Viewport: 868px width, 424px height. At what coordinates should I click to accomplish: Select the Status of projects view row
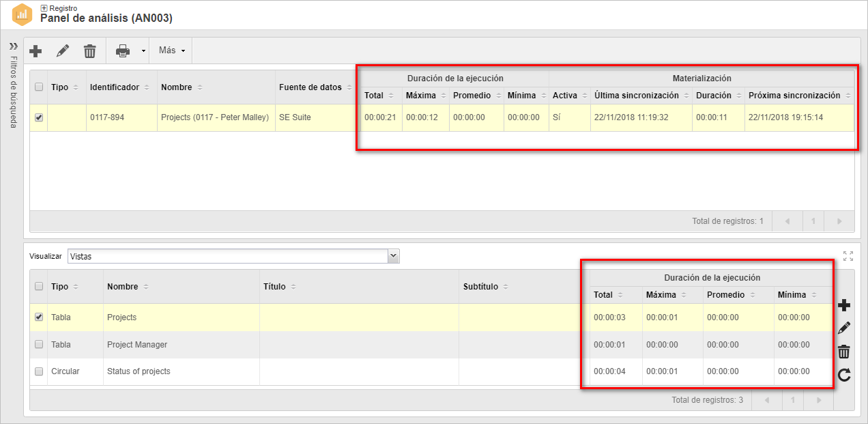(431, 371)
